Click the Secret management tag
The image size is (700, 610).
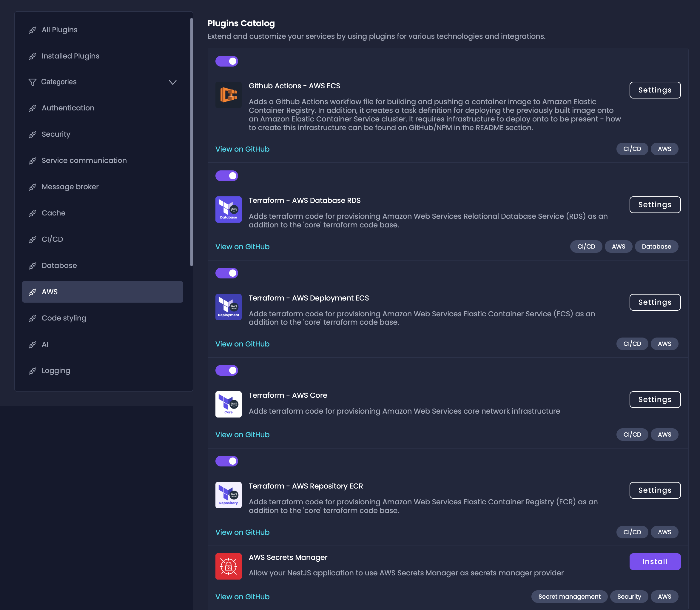(569, 596)
